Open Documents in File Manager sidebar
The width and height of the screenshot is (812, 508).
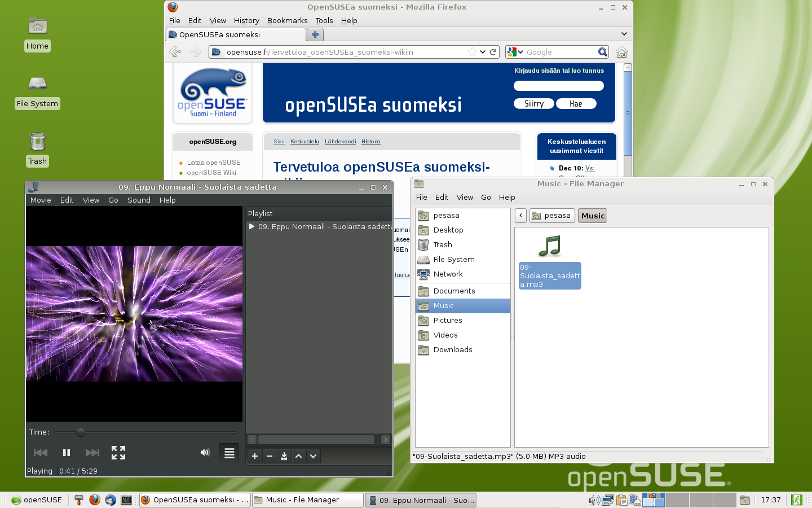(463, 291)
